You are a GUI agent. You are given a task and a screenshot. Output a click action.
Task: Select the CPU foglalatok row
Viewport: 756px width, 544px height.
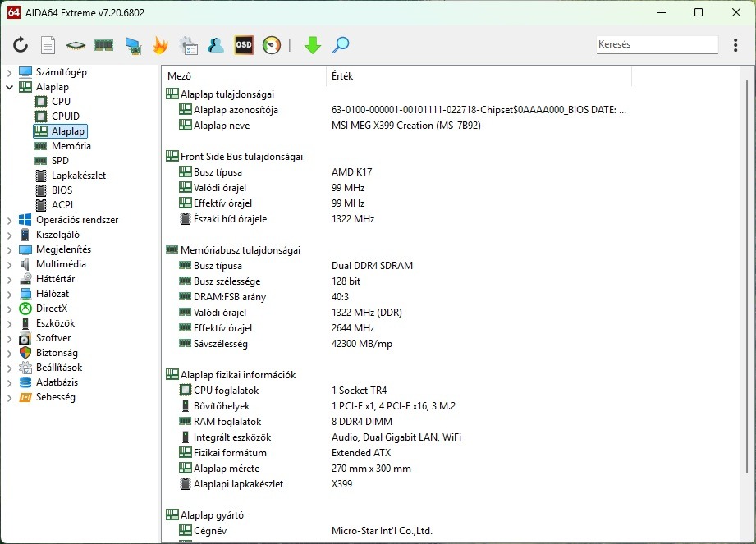click(403, 391)
